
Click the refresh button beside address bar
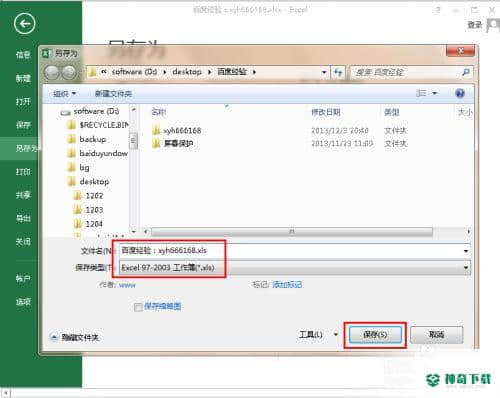point(338,72)
